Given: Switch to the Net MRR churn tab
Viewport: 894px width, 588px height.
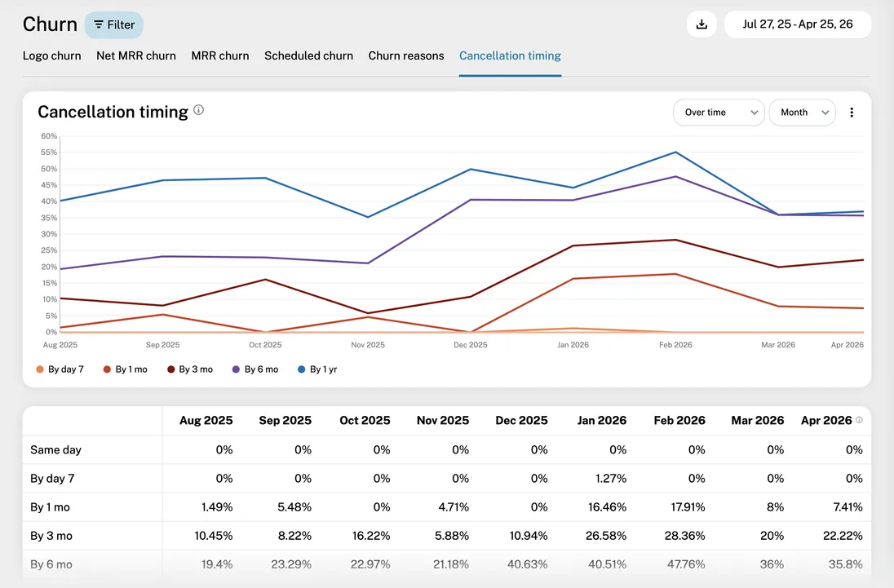Looking at the screenshot, I should pos(135,55).
